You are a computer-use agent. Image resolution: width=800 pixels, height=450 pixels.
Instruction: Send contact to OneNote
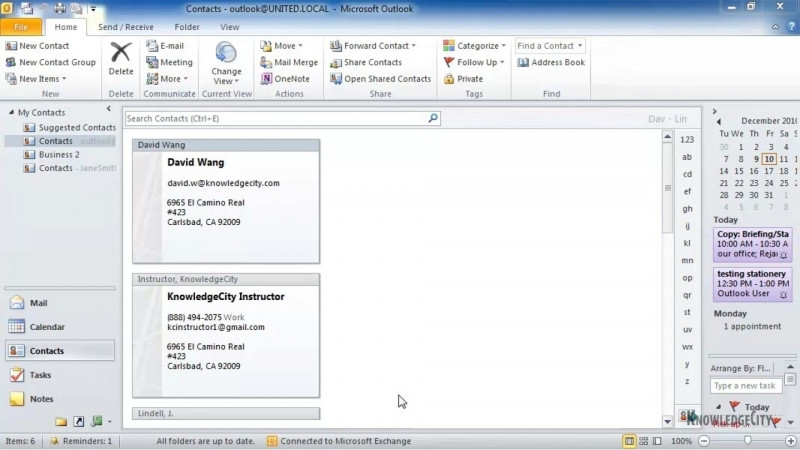[x=285, y=79]
